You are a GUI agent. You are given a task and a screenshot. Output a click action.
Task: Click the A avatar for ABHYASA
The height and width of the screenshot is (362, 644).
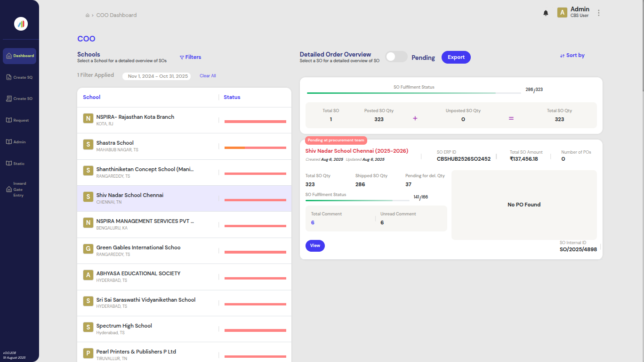[88, 275]
